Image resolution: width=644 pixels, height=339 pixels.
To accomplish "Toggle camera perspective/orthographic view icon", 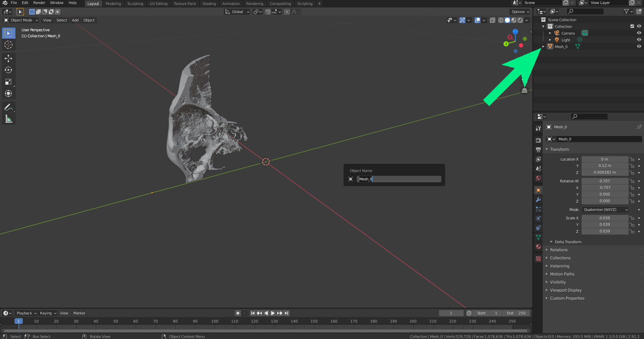I will point(524,90).
